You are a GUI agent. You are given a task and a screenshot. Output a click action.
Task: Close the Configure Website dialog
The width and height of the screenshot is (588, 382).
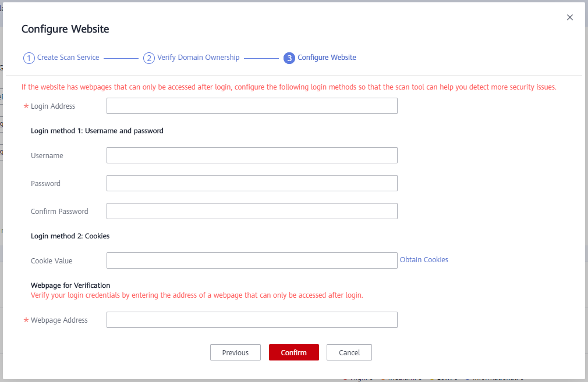click(x=570, y=17)
